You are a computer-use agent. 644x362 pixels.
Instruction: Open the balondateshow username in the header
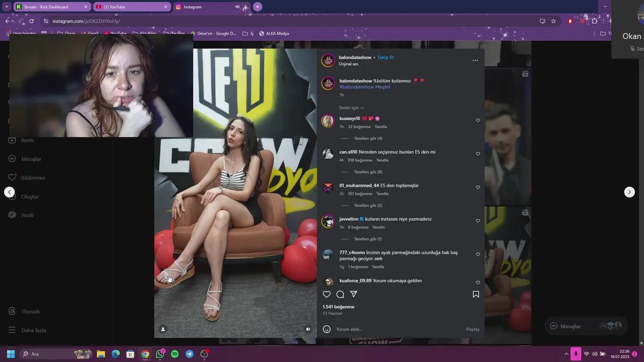pos(355,57)
